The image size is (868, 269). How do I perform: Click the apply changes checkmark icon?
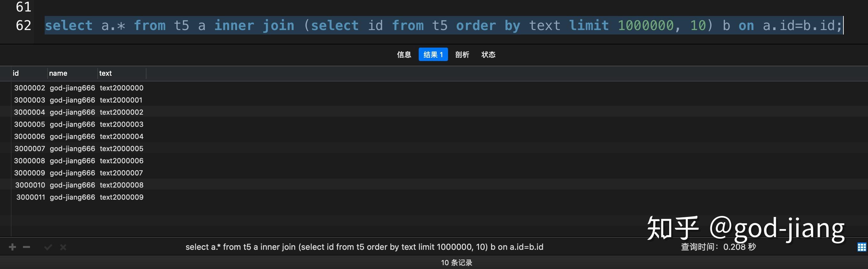pos(48,247)
